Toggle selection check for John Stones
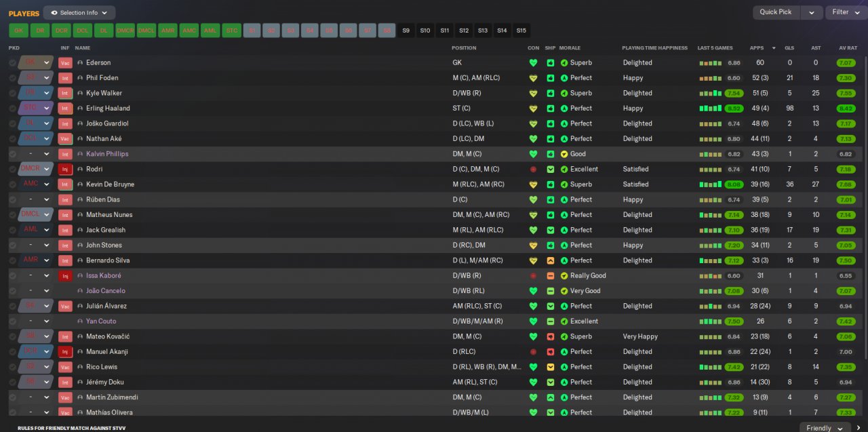The width and height of the screenshot is (868, 432). 12,245
